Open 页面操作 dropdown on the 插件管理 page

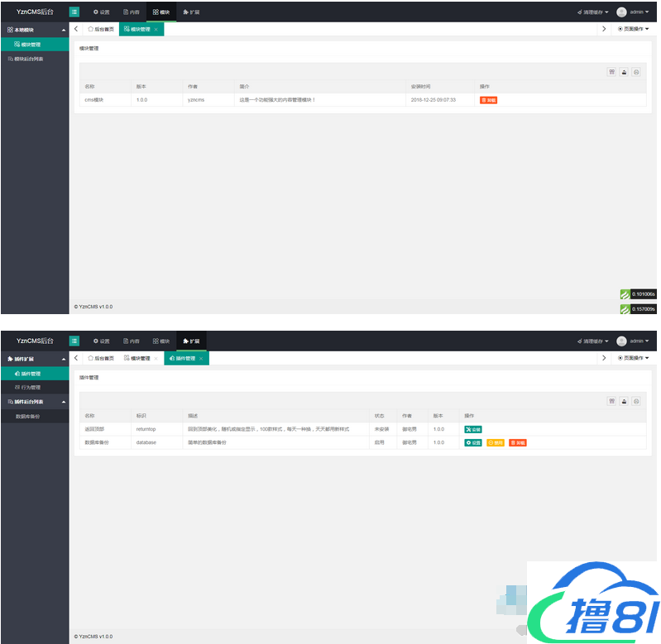pyautogui.click(x=633, y=359)
